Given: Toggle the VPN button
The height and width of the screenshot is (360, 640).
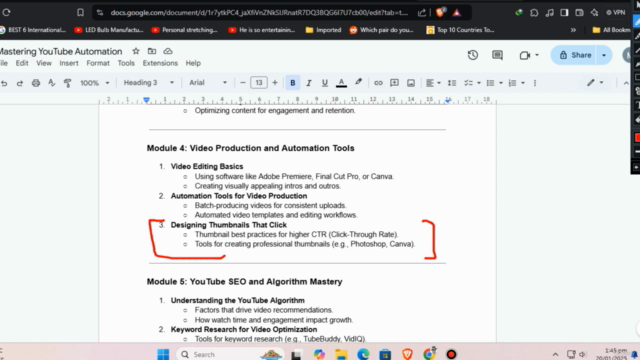Looking at the screenshot, I should (x=616, y=13).
